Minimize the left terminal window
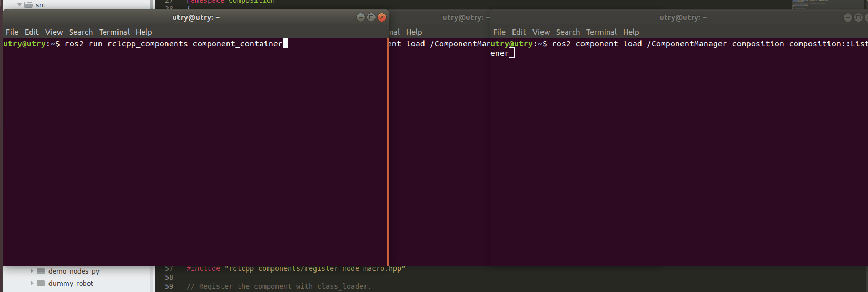 pyautogui.click(x=361, y=17)
